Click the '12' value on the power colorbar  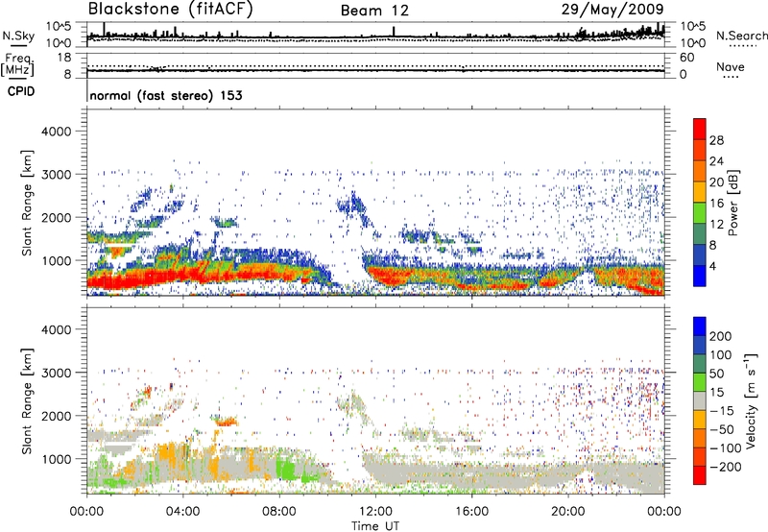point(716,225)
